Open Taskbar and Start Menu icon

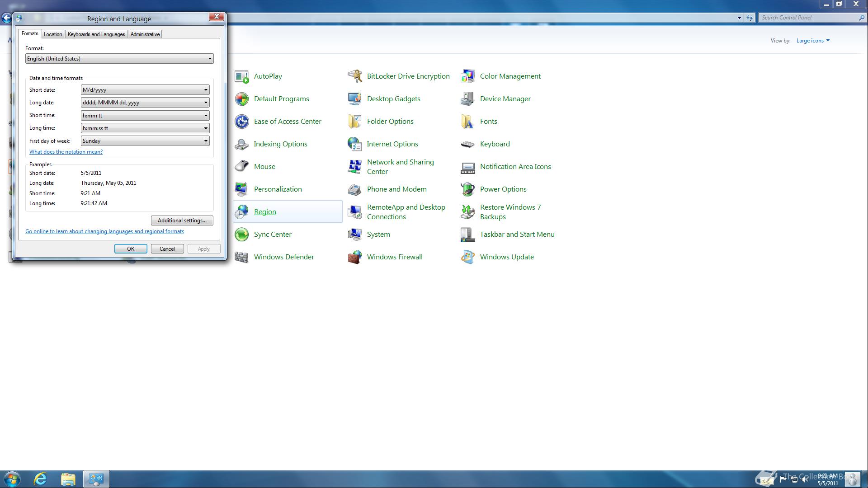point(468,235)
